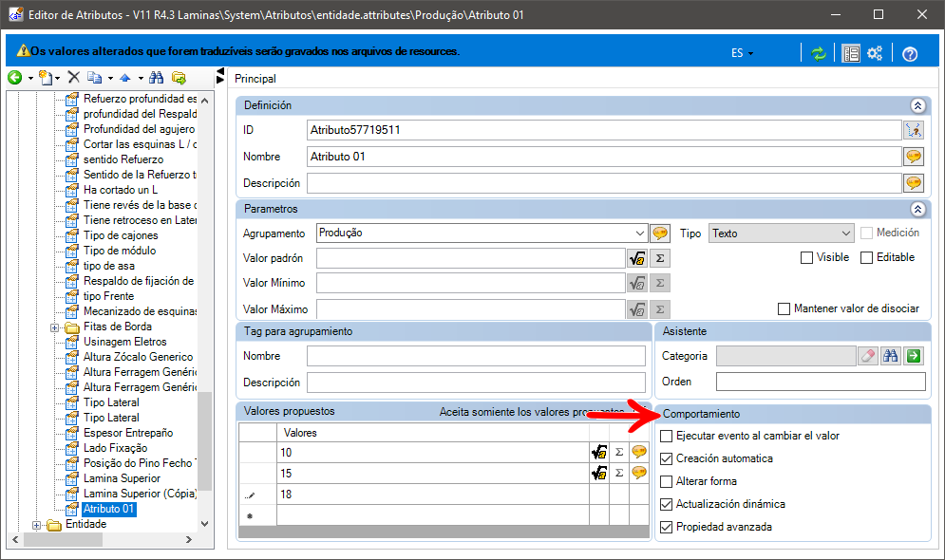Click the translation bubble next to Nombre Atributo 01
Image resolution: width=945 pixels, height=560 pixels.
point(914,157)
